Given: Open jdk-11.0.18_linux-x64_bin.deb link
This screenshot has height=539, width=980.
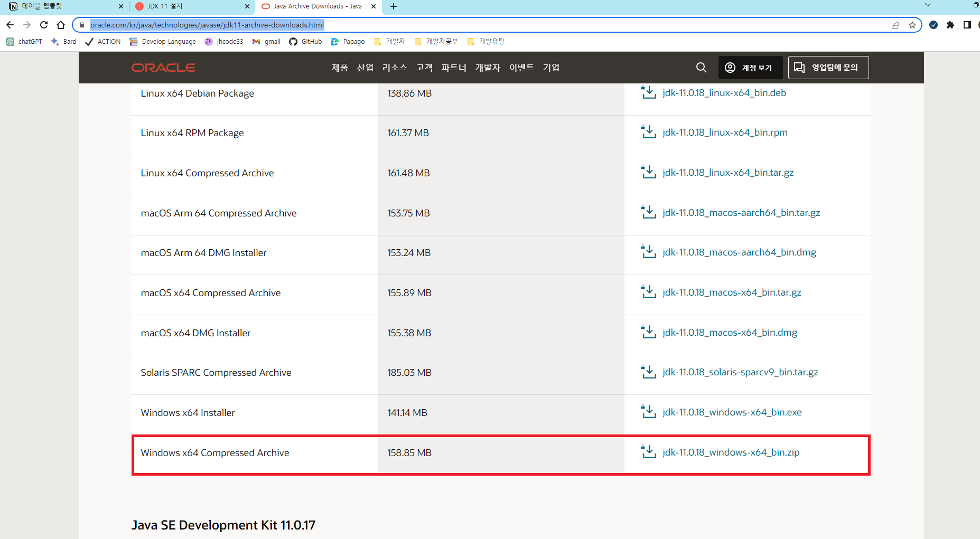Looking at the screenshot, I should (x=724, y=93).
